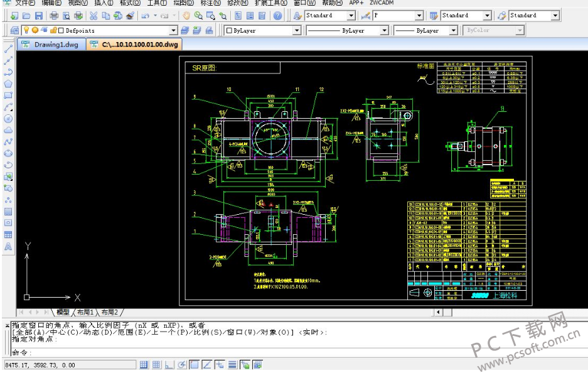Select the Zoom Window tool
The width and height of the screenshot is (588, 373).
coord(211,16)
